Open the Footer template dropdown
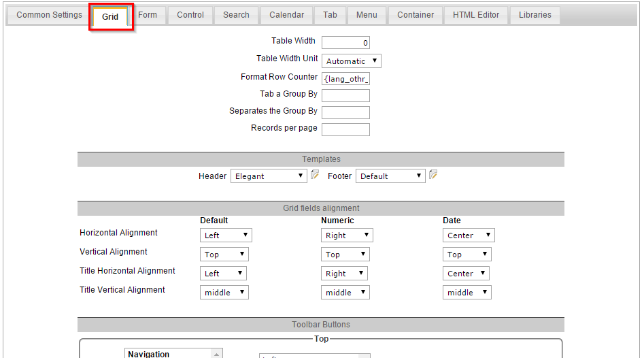The image size is (644, 358). point(390,176)
